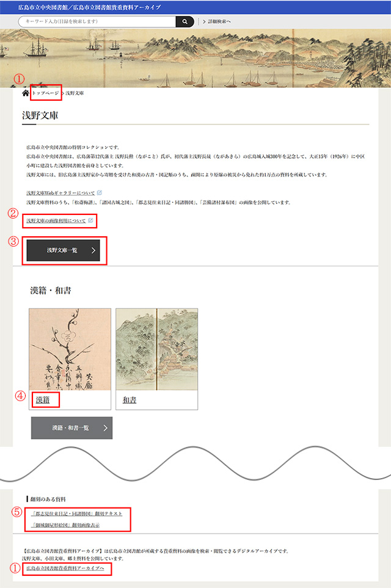Select the 和書 category link

[x=130, y=400]
